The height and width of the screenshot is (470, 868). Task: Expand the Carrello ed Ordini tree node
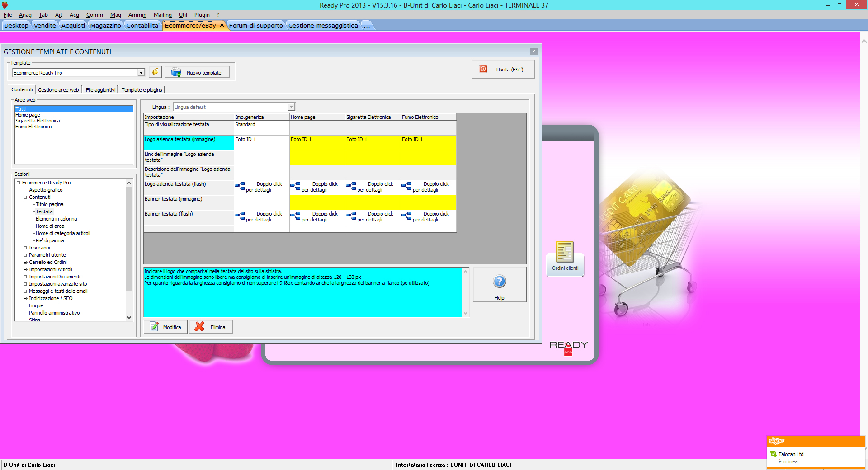coord(25,262)
